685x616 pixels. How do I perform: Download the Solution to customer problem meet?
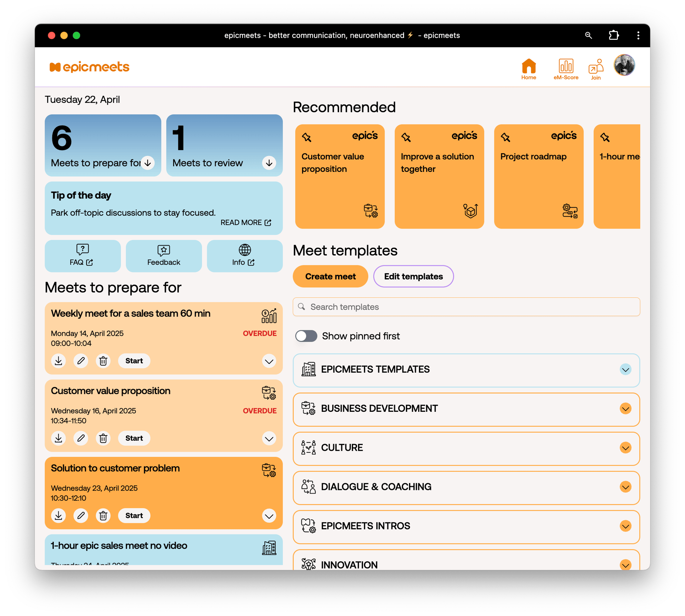pyautogui.click(x=59, y=516)
